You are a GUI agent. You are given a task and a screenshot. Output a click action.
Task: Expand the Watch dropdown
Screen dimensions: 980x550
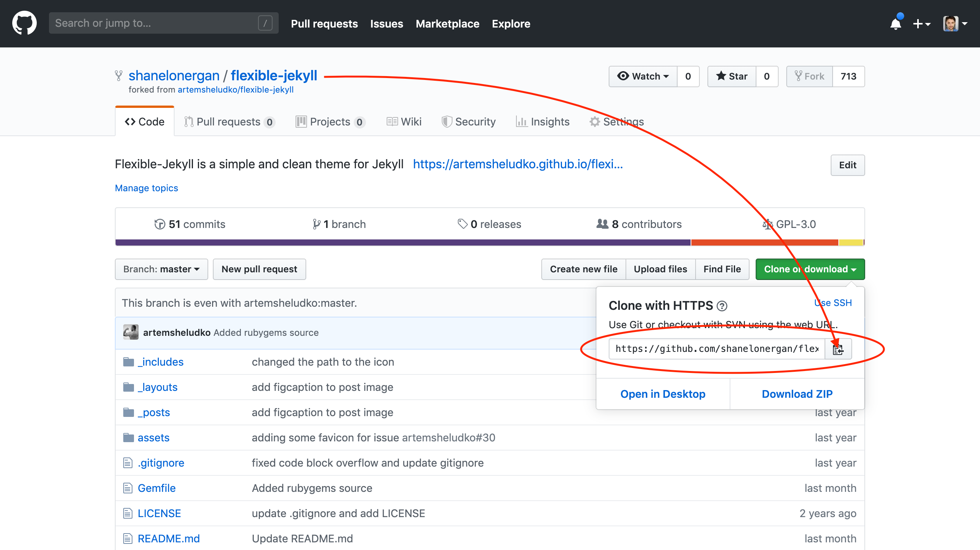coord(643,76)
